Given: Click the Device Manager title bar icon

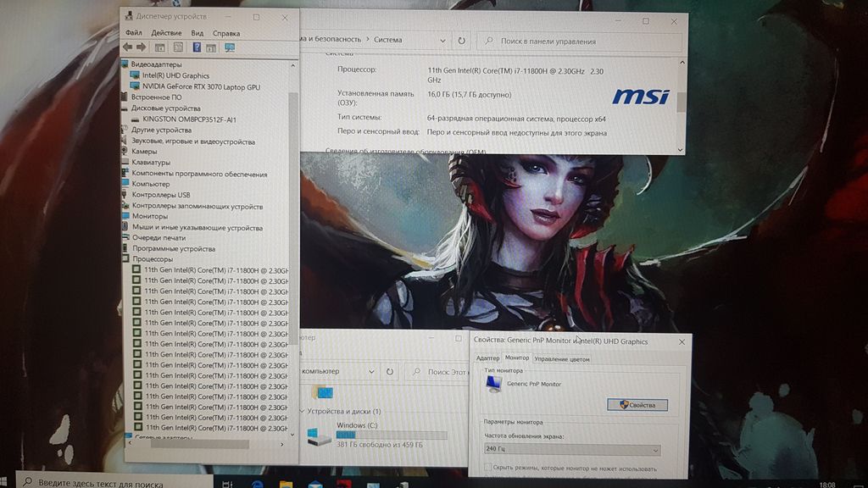Looking at the screenshot, I should 129,16.
